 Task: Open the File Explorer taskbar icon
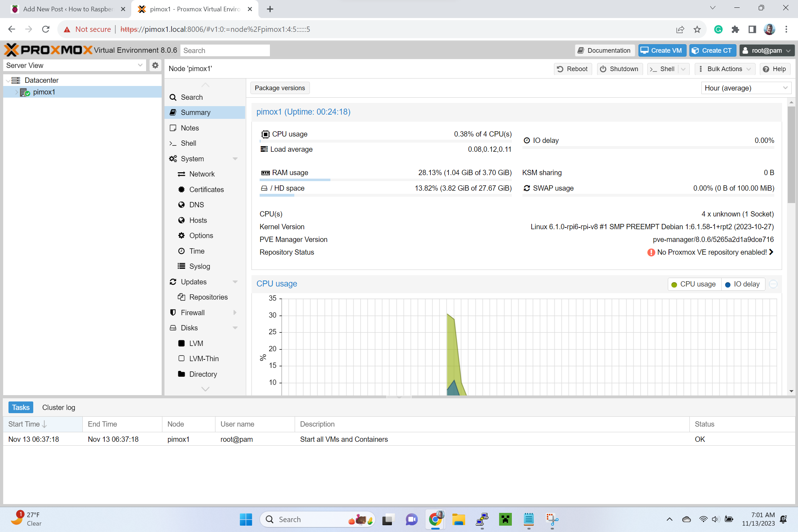[458, 519]
